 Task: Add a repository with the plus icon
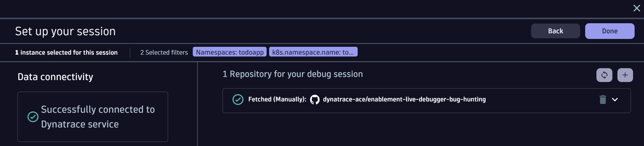[625, 75]
